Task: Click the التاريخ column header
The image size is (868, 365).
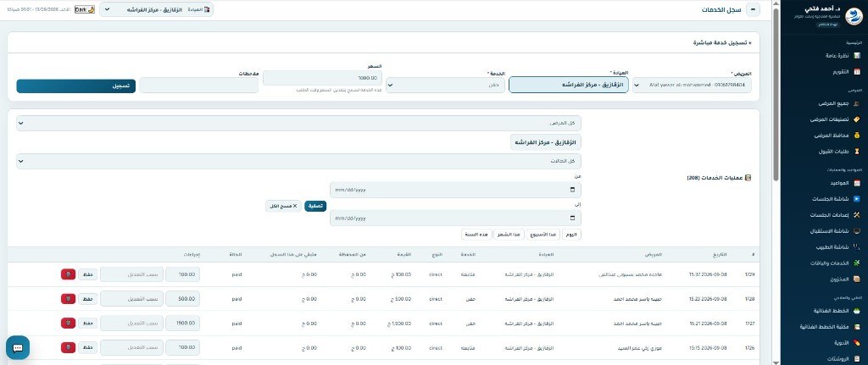Action: click(x=721, y=254)
